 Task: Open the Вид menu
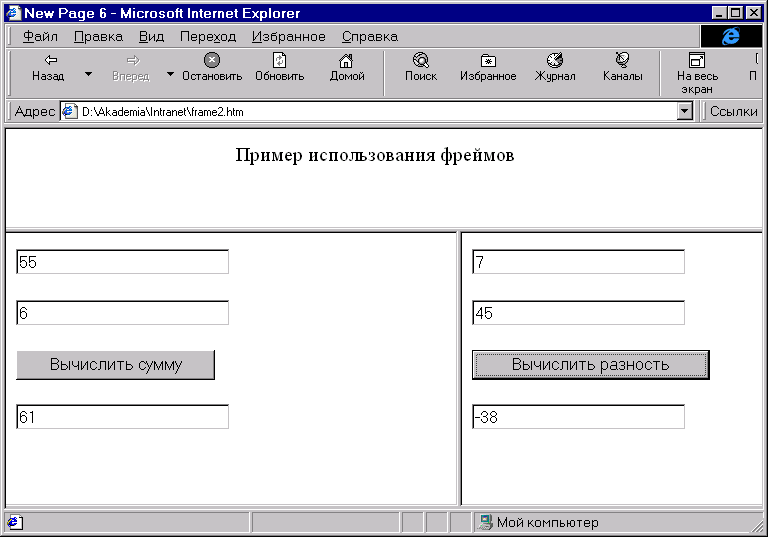151,37
